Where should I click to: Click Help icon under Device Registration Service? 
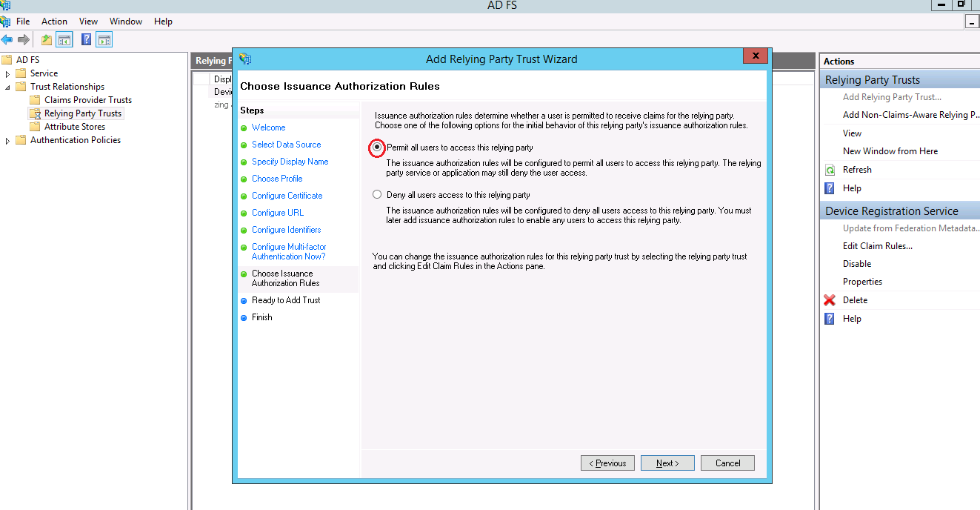pos(830,319)
